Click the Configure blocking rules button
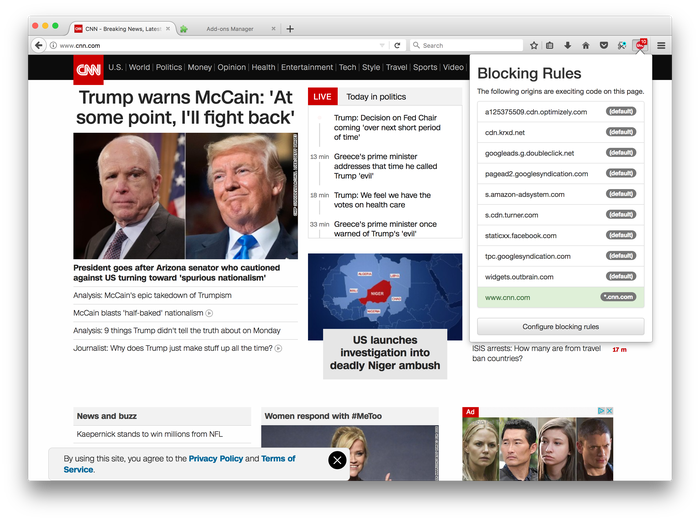Image resolution: width=700 pixels, height=521 pixels. pyautogui.click(x=560, y=326)
